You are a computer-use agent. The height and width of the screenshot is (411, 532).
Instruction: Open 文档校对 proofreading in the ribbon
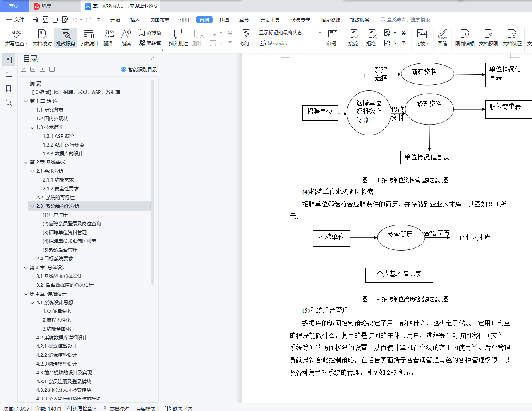pyautogui.click(x=42, y=38)
